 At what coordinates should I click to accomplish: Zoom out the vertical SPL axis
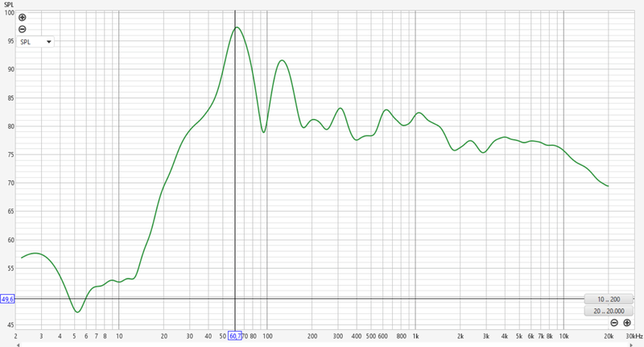point(23,29)
